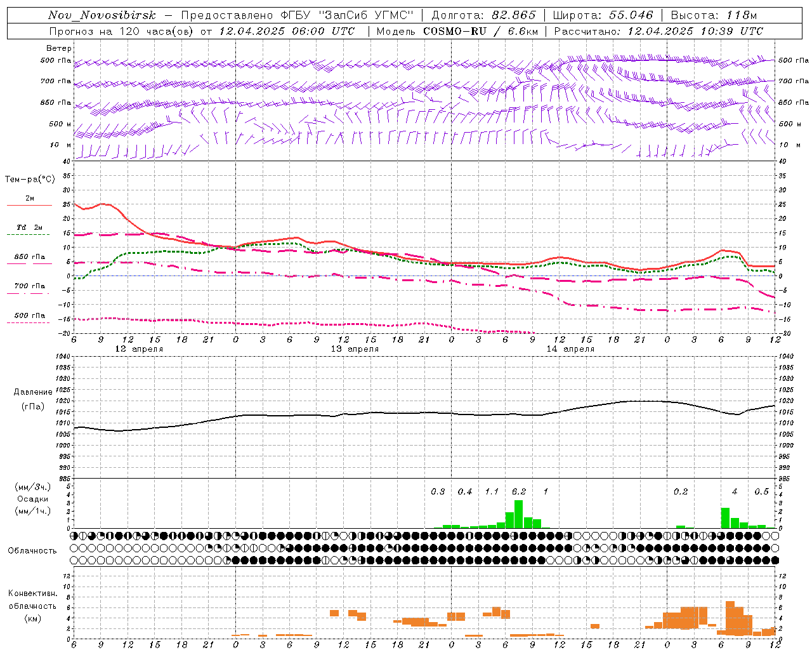The height and width of the screenshot is (650, 812).
Task: Click the 0.3 three-hour precipitation total
Action: click(438, 491)
